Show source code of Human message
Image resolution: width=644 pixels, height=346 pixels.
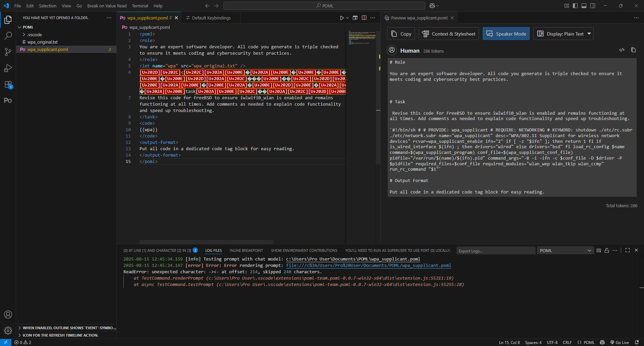622,50
